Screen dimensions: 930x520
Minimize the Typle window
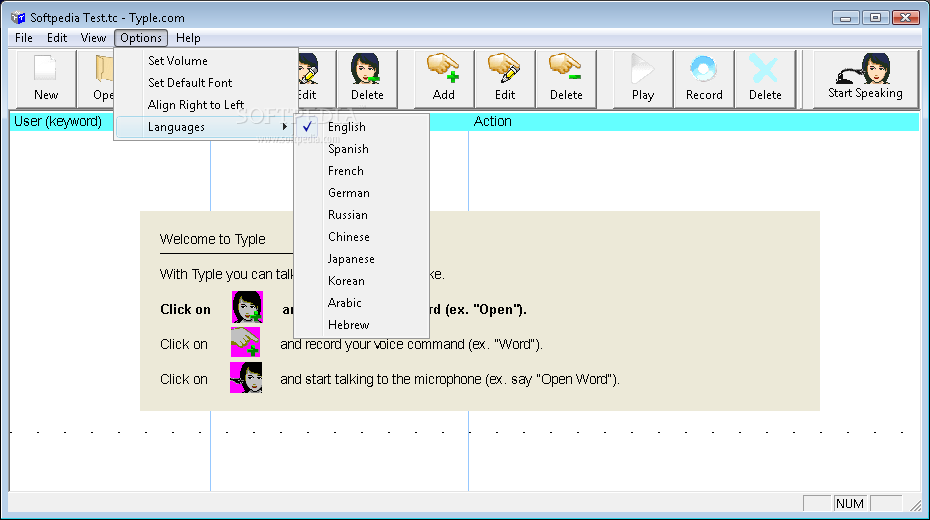(x=845, y=18)
